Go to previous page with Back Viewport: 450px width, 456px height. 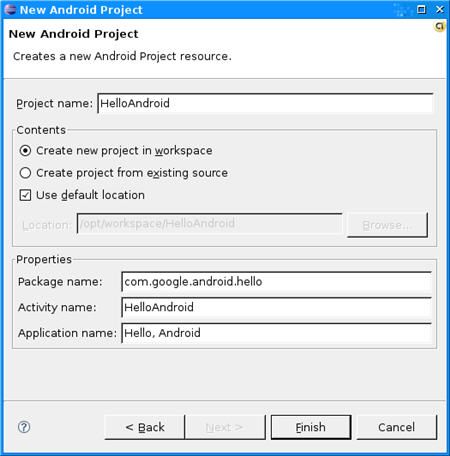point(145,427)
